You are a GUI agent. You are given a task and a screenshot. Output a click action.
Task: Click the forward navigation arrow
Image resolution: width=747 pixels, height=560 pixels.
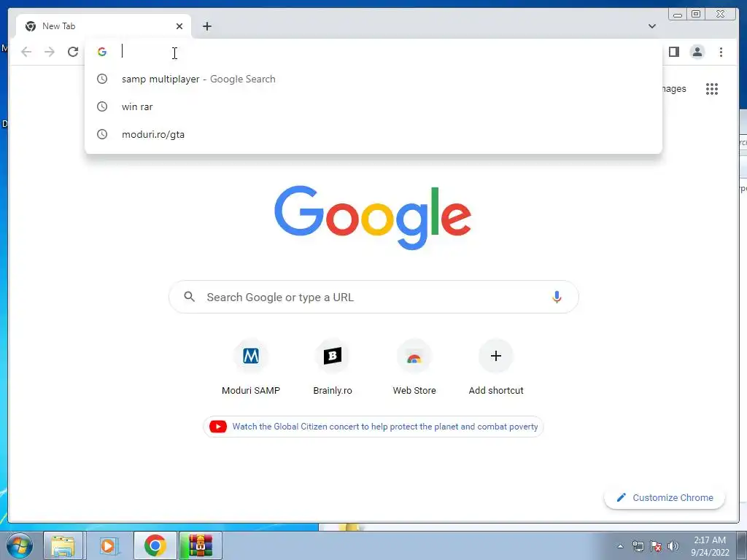[x=50, y=52]
